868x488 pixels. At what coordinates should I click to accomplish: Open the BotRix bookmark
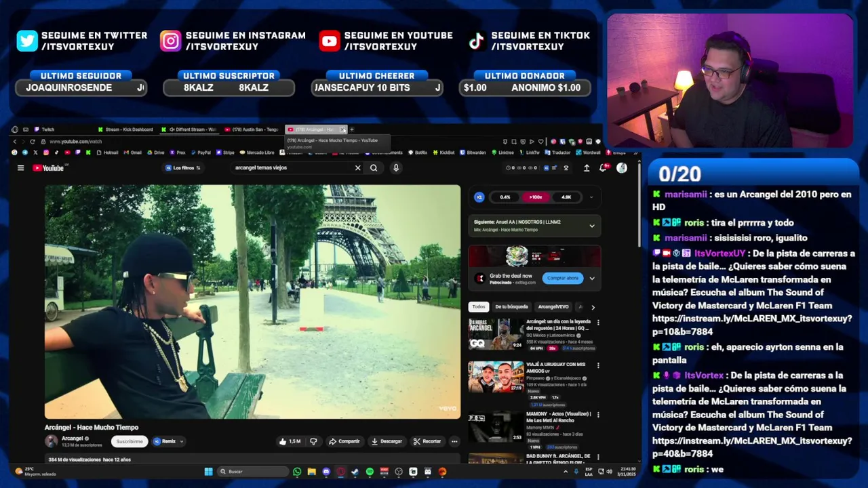[417, 152]
